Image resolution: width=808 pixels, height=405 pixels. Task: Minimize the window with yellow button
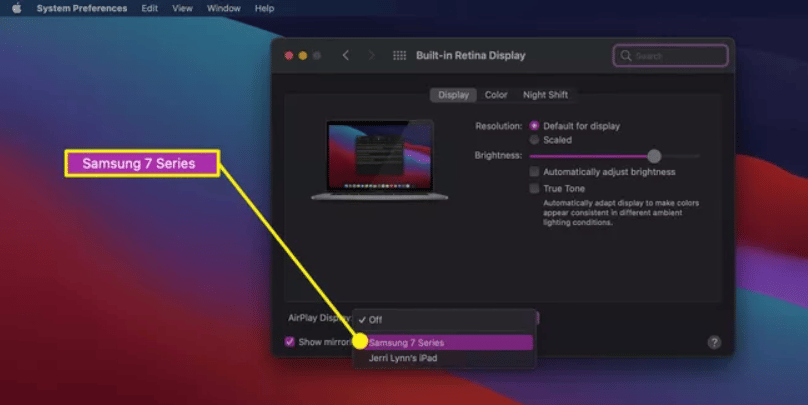pyautogui.click(x=303, y=56)
